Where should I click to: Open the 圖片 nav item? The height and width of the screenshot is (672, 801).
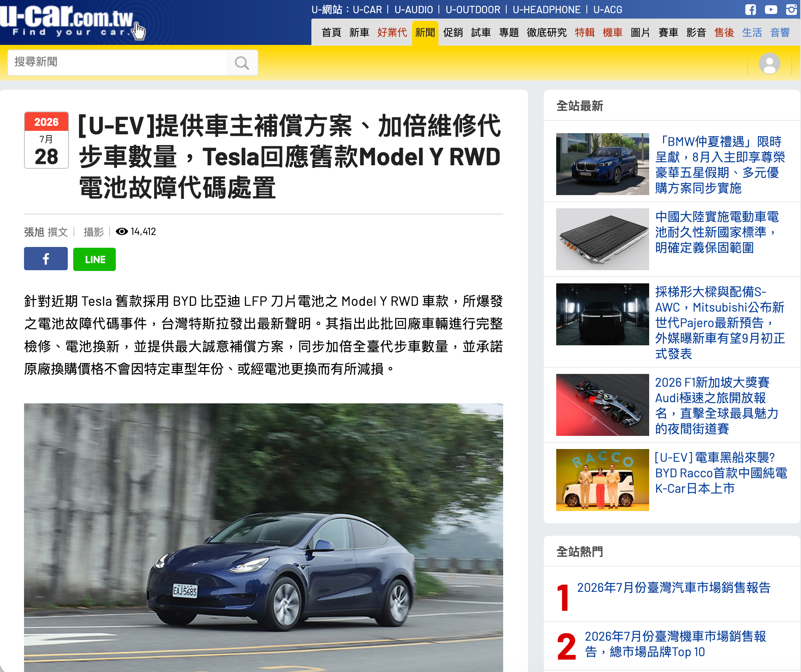(640, 33)
